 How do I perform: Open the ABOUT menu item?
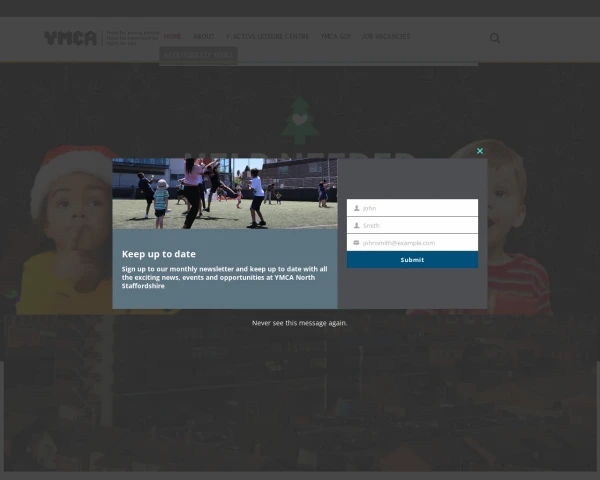204,36
